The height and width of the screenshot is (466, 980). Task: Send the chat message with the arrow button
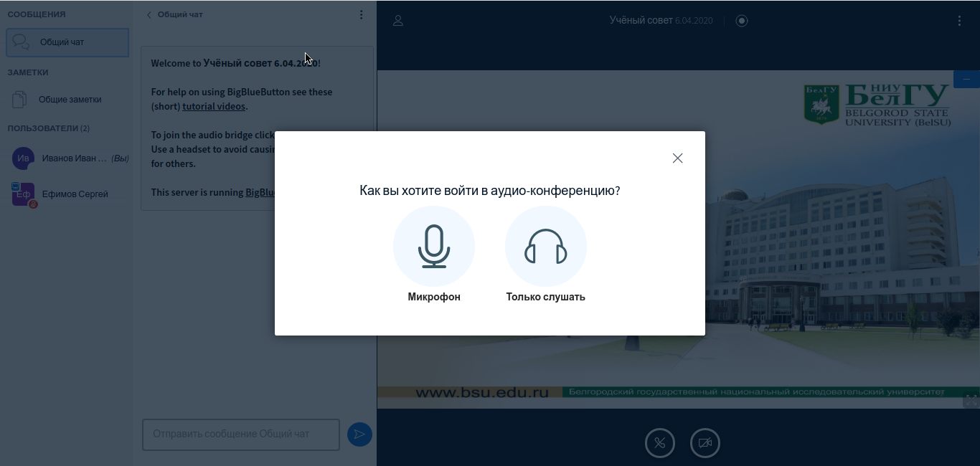(359, 434)
